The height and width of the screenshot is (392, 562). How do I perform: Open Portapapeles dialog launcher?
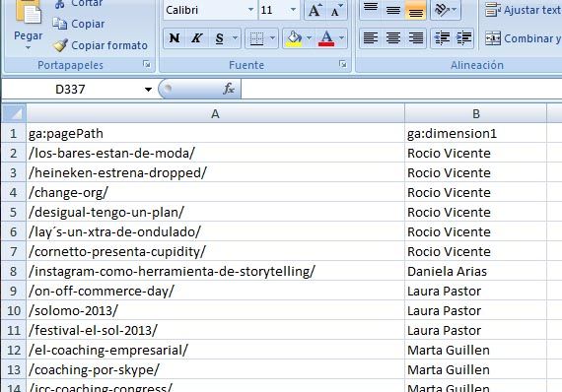tap(147, 64)
